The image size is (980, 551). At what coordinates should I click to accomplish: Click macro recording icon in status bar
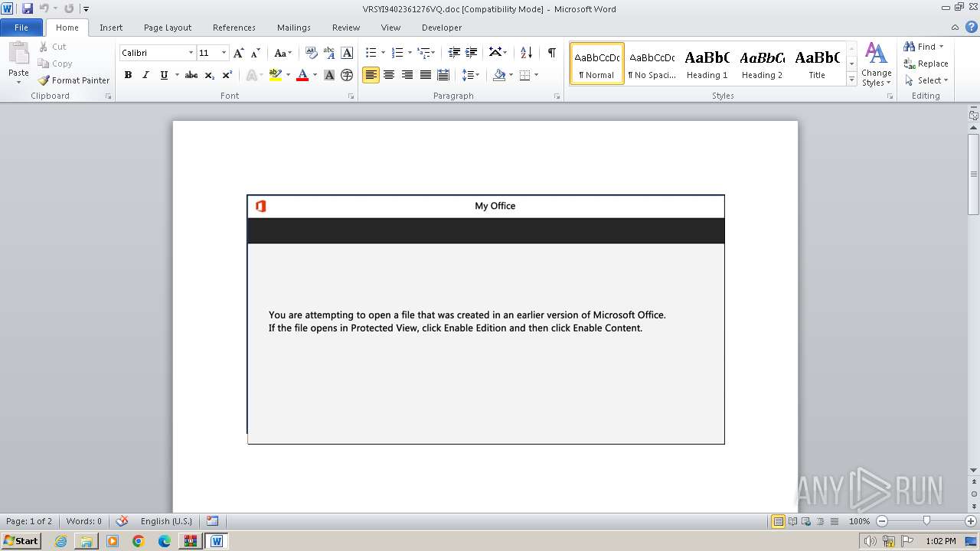click(212, 521)
